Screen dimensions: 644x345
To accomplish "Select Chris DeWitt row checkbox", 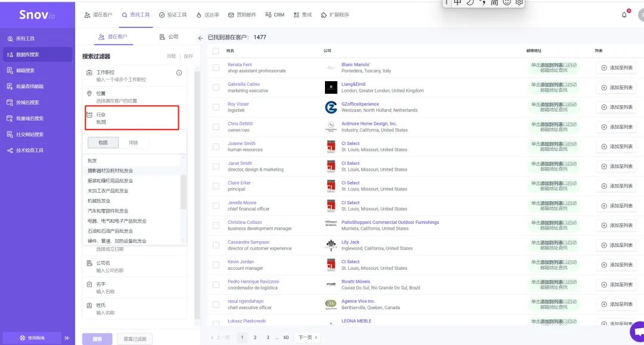I will click(216, 127).
